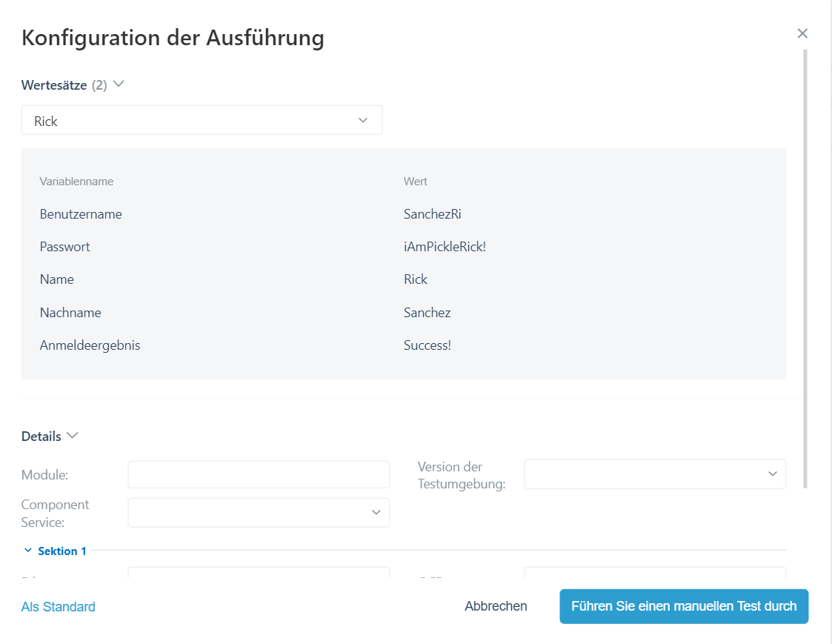The image size is (832, 644).
Task: Close the Konfiguration der Ausführung dialog
Action: pos(802,33)
